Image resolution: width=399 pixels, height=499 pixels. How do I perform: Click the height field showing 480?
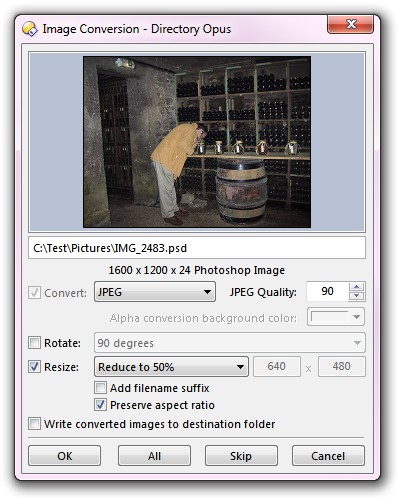point(342,366)
